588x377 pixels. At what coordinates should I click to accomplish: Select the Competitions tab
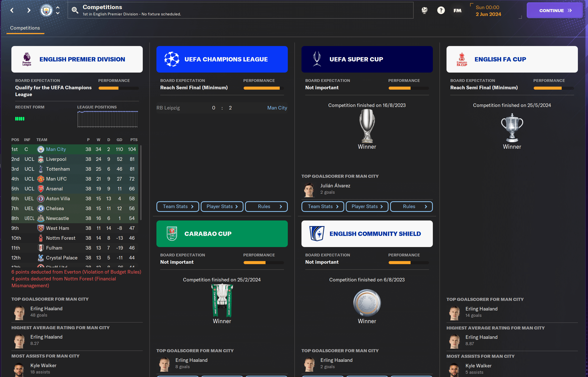coord(25,28)
